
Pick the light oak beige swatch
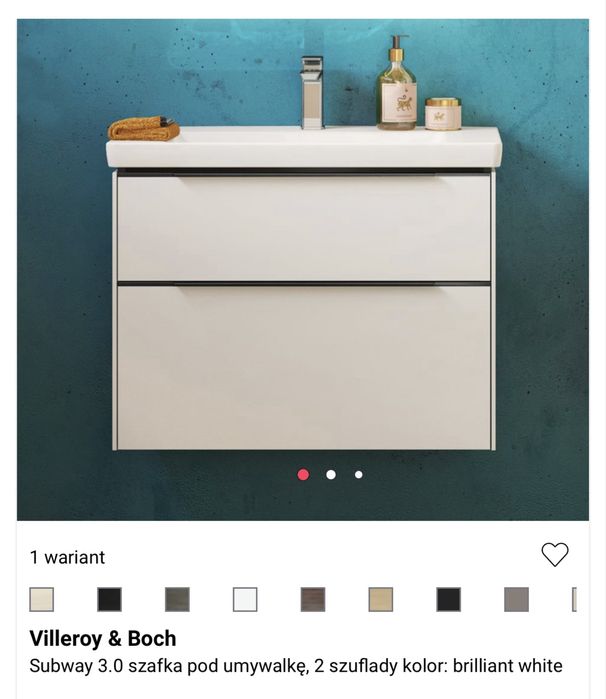click(x=381, y=599)
